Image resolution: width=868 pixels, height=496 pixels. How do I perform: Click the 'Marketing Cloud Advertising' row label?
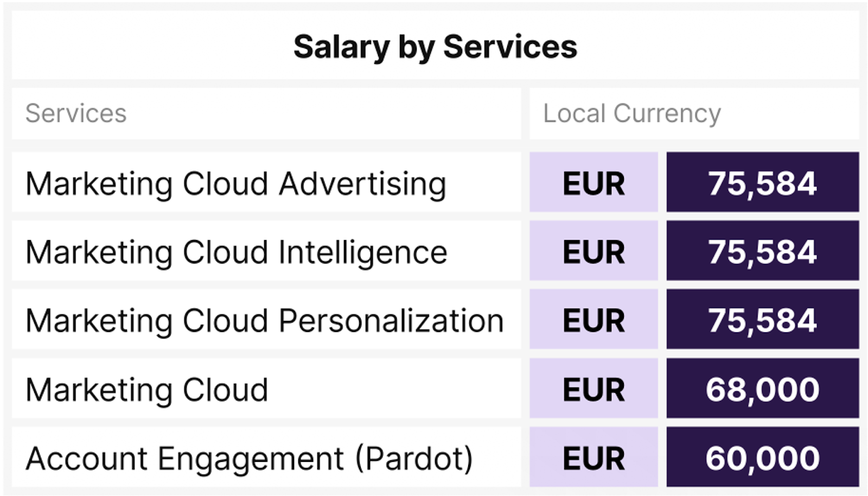236,183
